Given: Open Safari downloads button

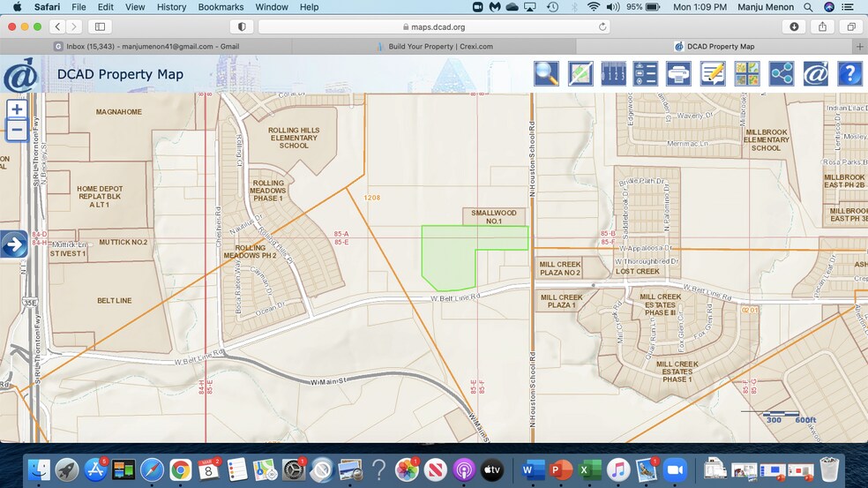Looking at the screenshot, I should (x=794, y=26).
